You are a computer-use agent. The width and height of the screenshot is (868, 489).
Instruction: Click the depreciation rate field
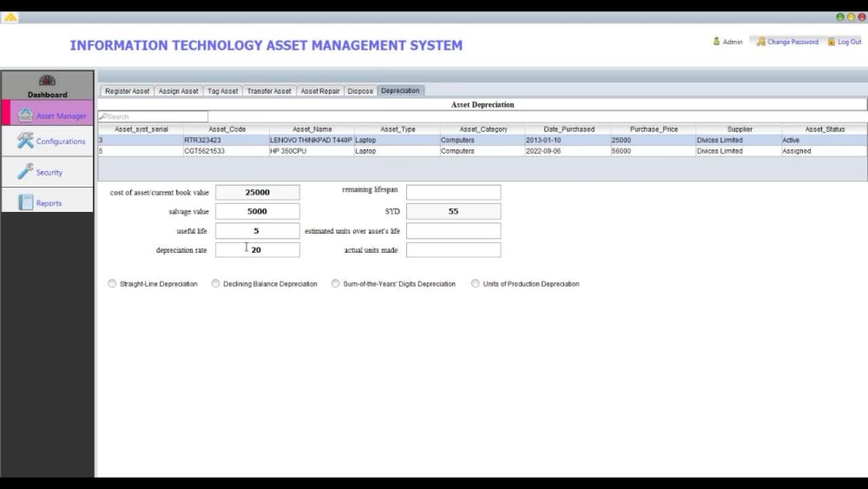pos(258,250)
